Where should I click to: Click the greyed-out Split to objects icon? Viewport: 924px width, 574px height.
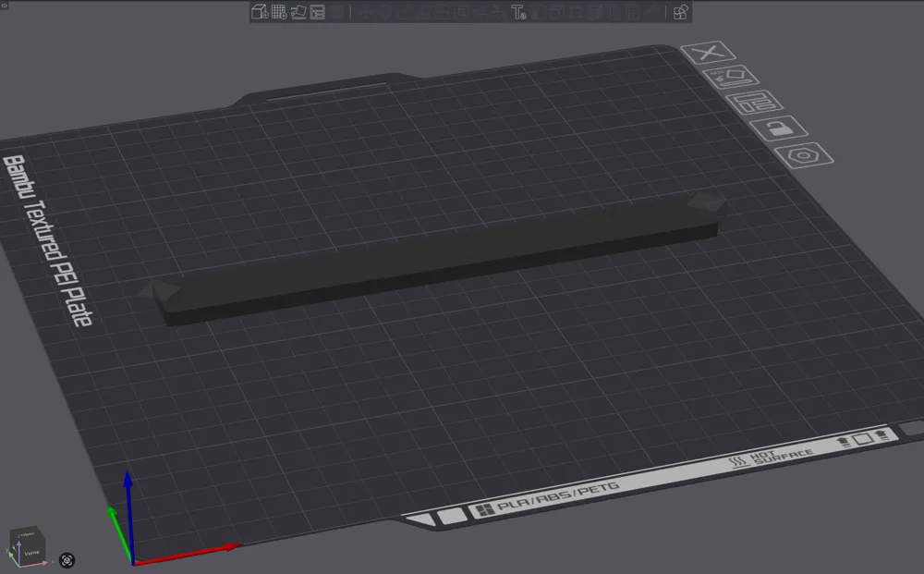click(x=338, y=12)
